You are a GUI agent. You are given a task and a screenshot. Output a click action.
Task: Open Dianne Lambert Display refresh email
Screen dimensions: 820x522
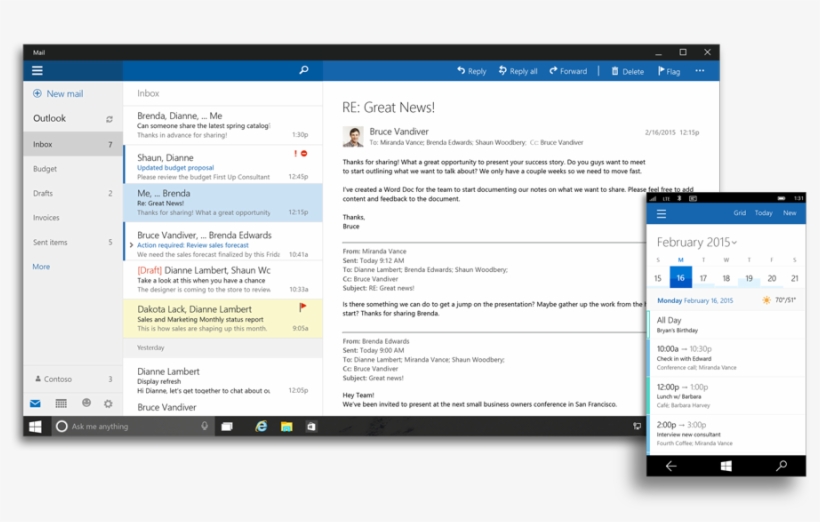[223, 380]
